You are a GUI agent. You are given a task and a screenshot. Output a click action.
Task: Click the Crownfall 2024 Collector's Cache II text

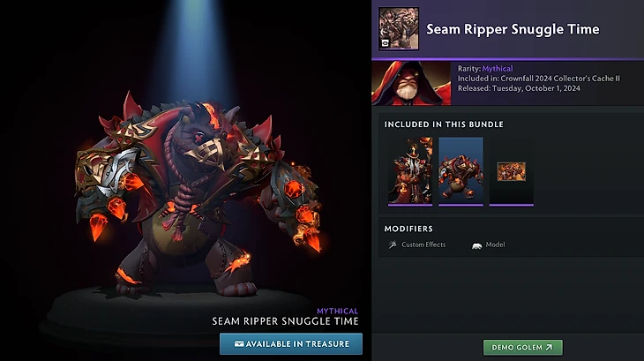coord(560,79)
